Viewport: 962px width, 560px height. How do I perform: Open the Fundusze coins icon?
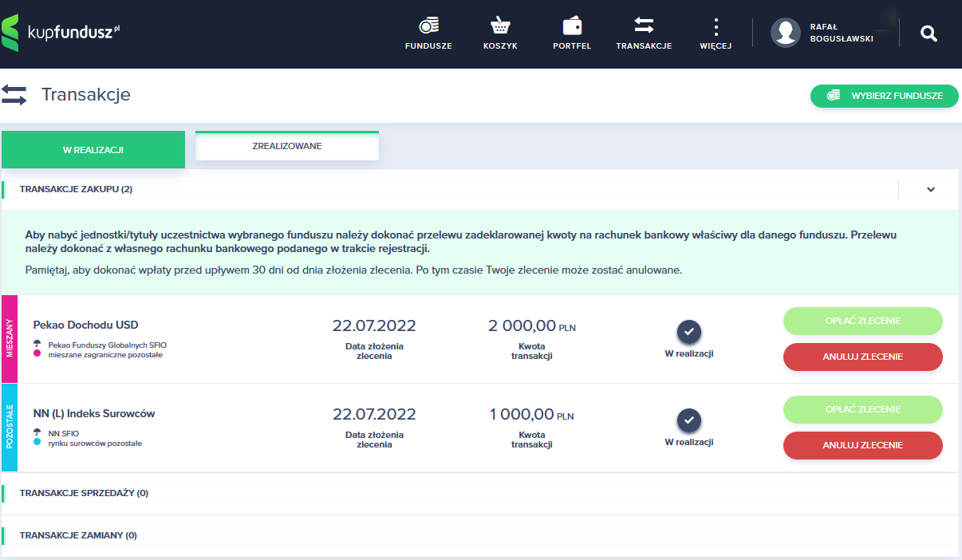pyautogui.click(x=429, y=26)
